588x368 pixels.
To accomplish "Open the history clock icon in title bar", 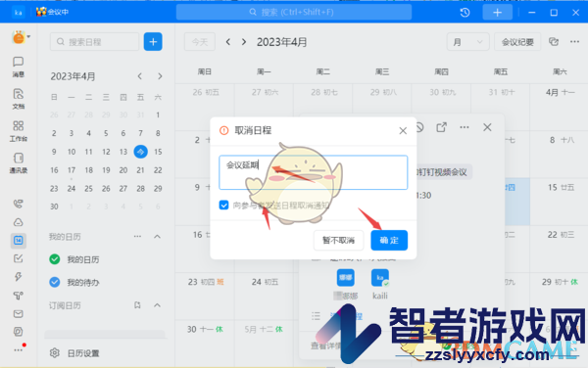I will click(x=465, y=13).
